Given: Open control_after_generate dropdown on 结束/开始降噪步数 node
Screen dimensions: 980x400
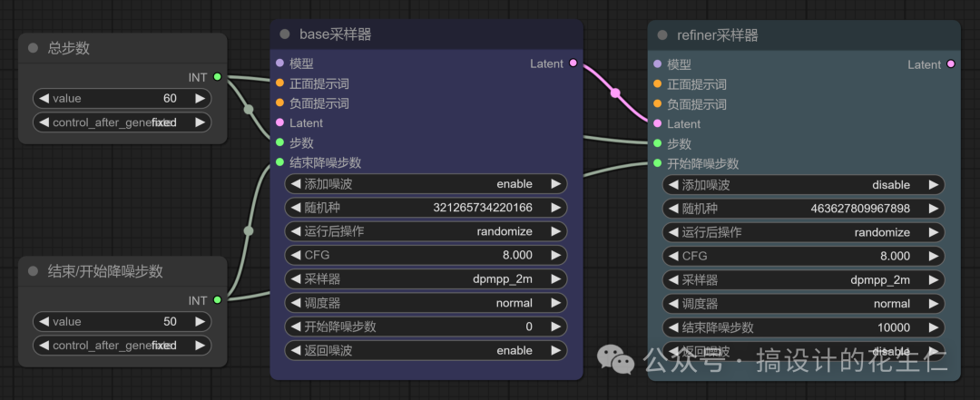Looking at the screenshot, I should [x=122, y=345].
